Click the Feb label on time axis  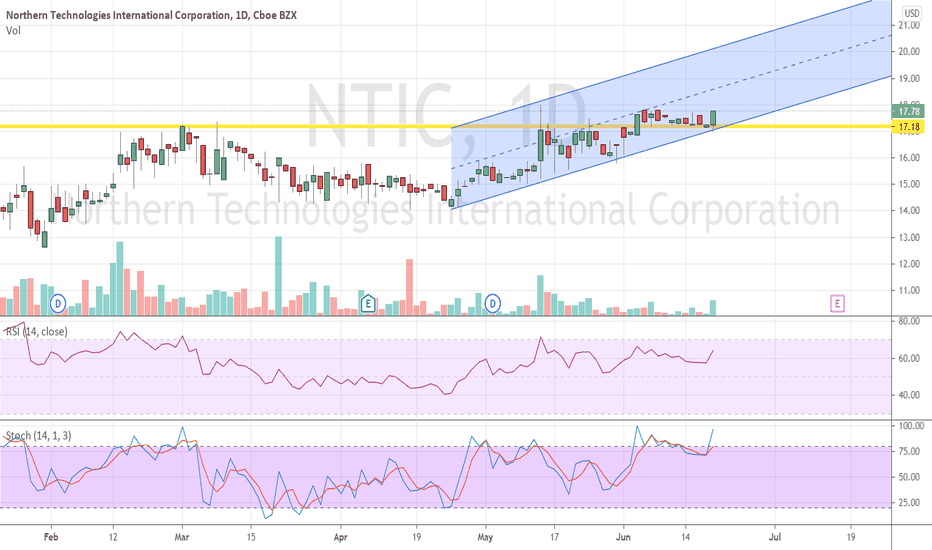(x=51, y=537)
